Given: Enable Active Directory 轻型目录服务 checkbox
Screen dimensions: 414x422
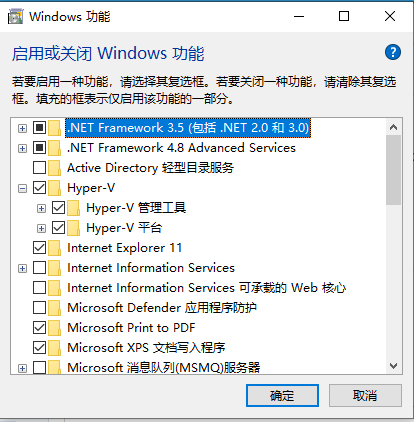Looking at the screenshot, I should [x=39, y=168].
